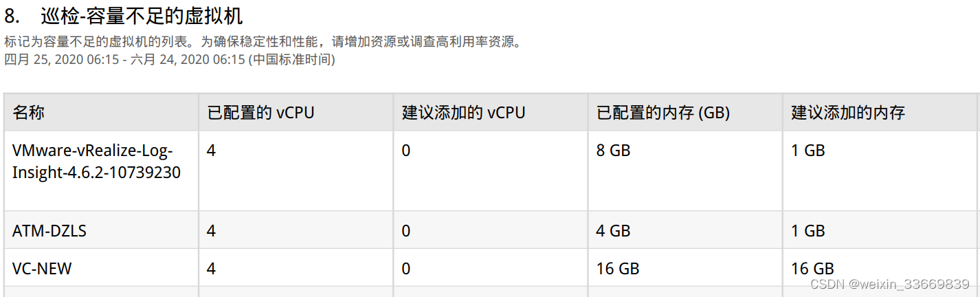Image resolution: width=980 pixels, height=297 pixels.
Task: Click the report date range line
Action: point(170,60)
